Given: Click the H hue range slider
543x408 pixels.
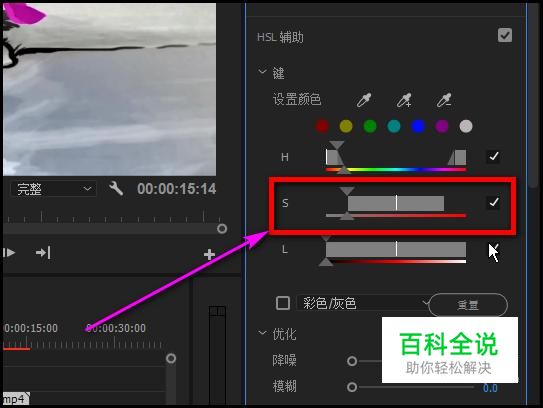Looking at the screenshot, I should point(396,158).
